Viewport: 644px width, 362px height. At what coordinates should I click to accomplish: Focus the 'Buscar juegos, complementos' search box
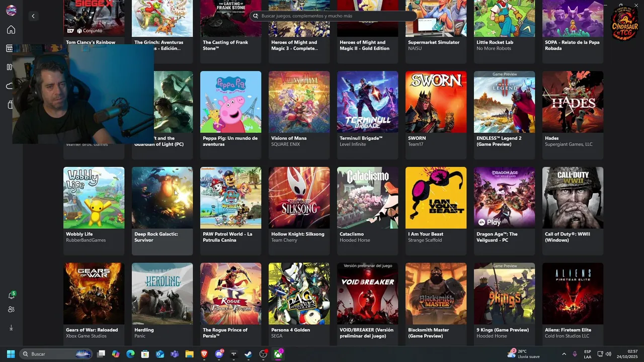click(x=333, y=16)
